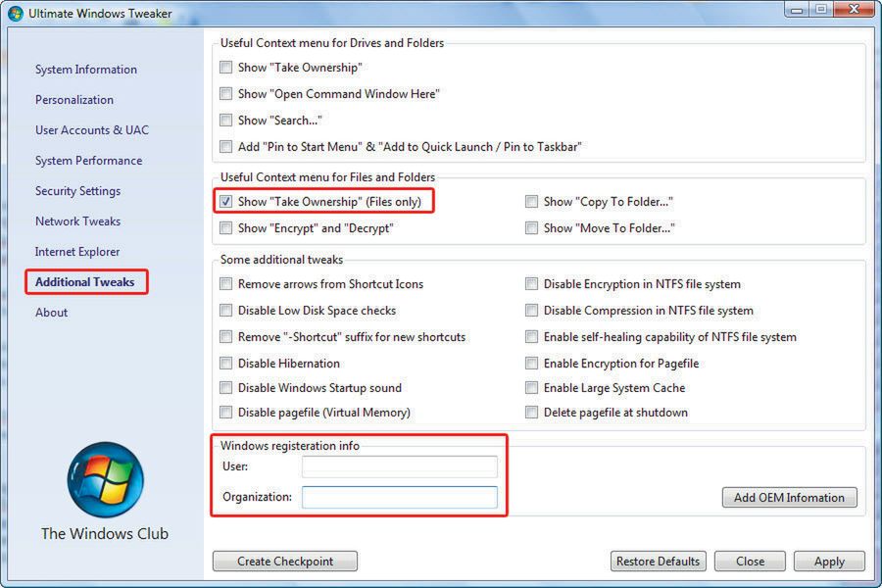882x588 pixels.
Task: Open System Performance section
Action: (x=89, y=161)
